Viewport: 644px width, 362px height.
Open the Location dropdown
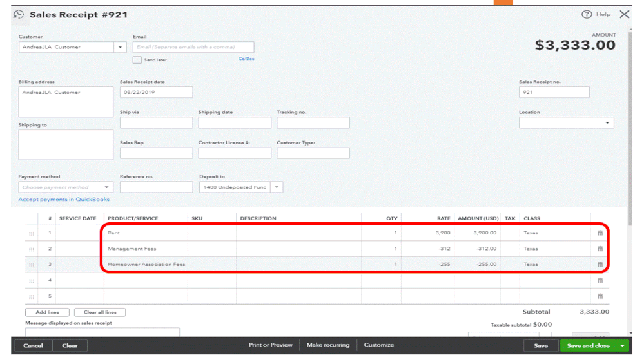click(567, 123)
